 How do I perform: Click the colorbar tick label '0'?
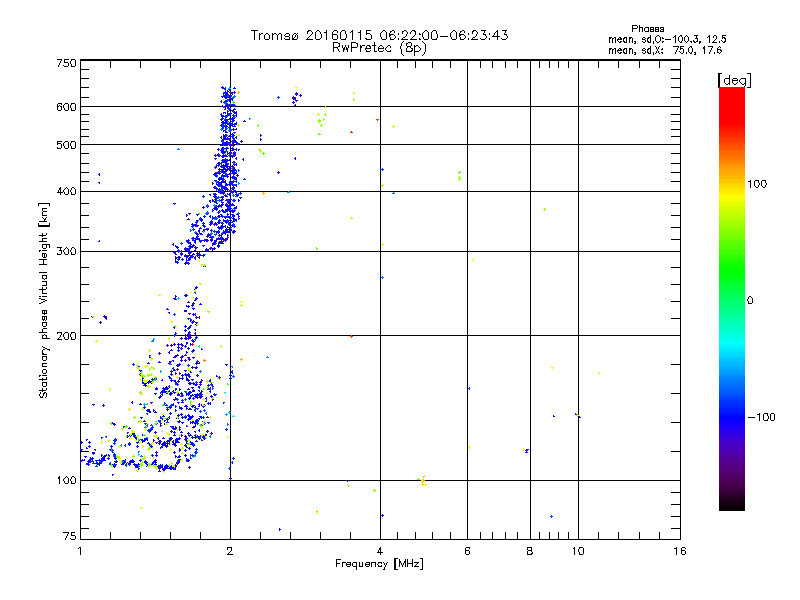750,301
